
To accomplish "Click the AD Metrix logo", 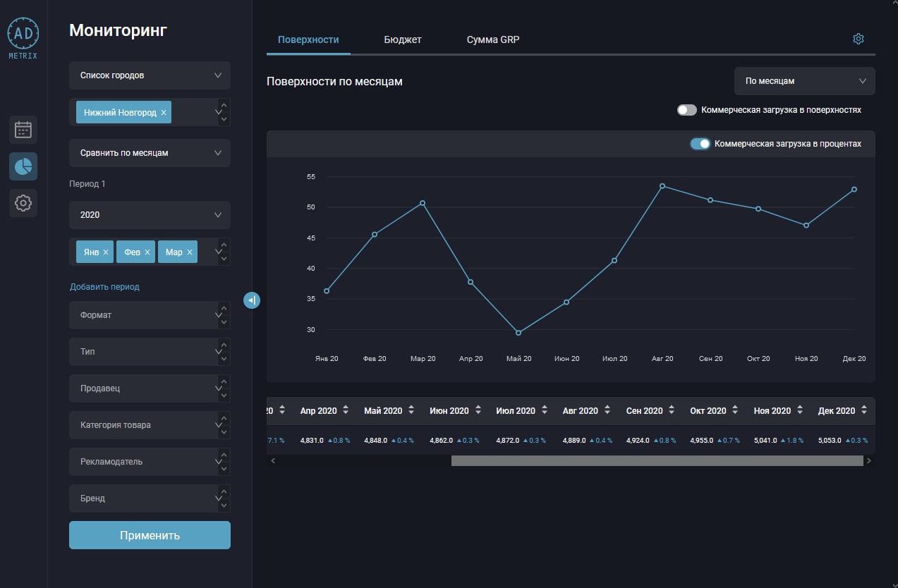I will click(23, 38).
